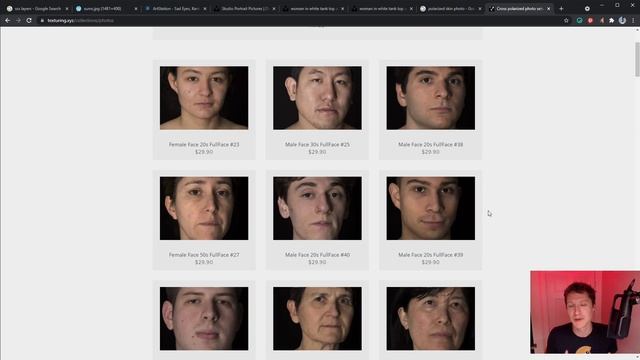640x360 pixels.
Task: Click the webcam video overlay
Action: click(x=585, y=312)
